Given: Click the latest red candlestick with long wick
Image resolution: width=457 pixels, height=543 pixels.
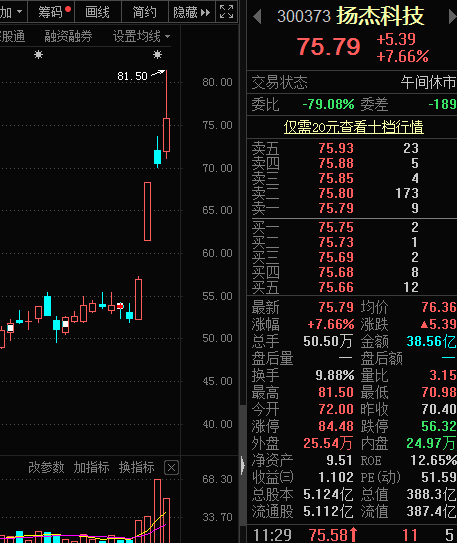Looking at the screenshot, I should [167, 135].
